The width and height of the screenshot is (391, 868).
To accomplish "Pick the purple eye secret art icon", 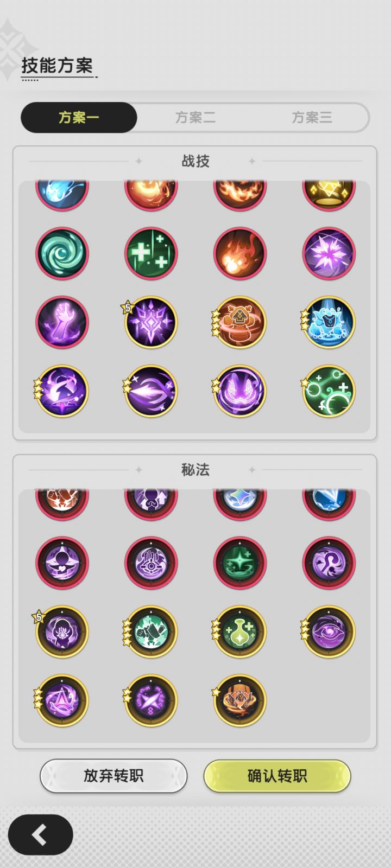I will pos(329,631).
